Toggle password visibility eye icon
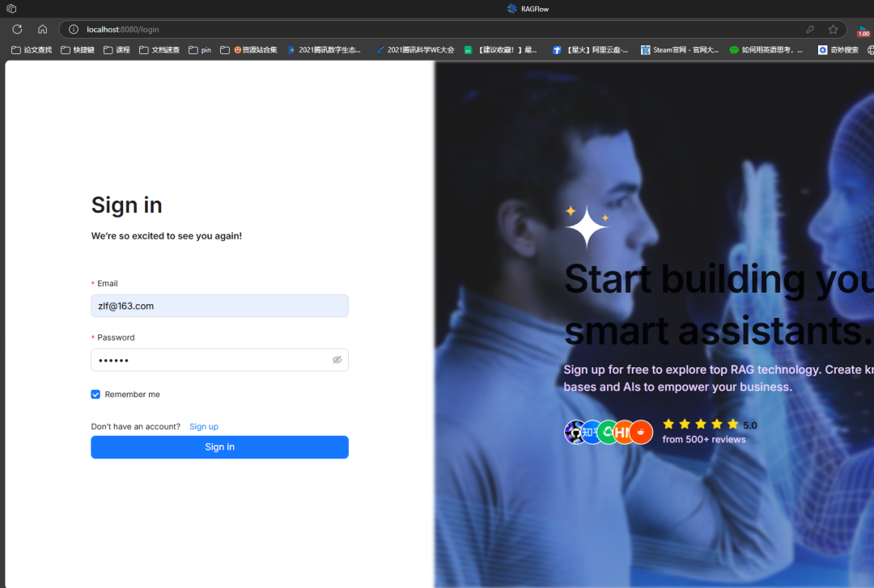874x588 pixels. (337, 360)
